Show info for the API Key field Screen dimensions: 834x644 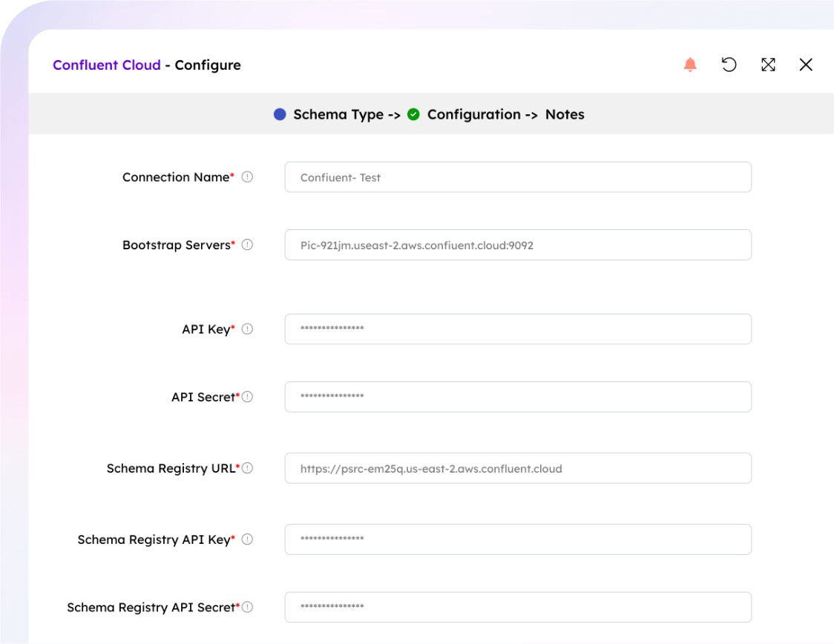[x=247, y=329]
